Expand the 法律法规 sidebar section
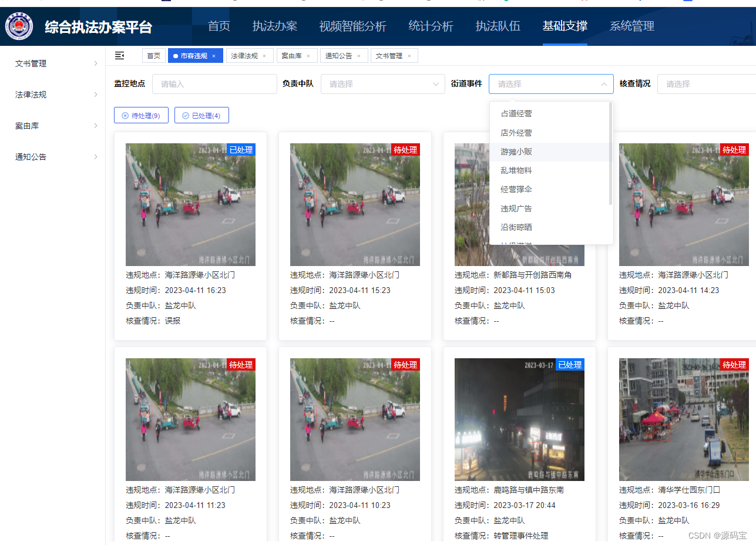Viewport: 756px width, 545px height. [53, 95]
